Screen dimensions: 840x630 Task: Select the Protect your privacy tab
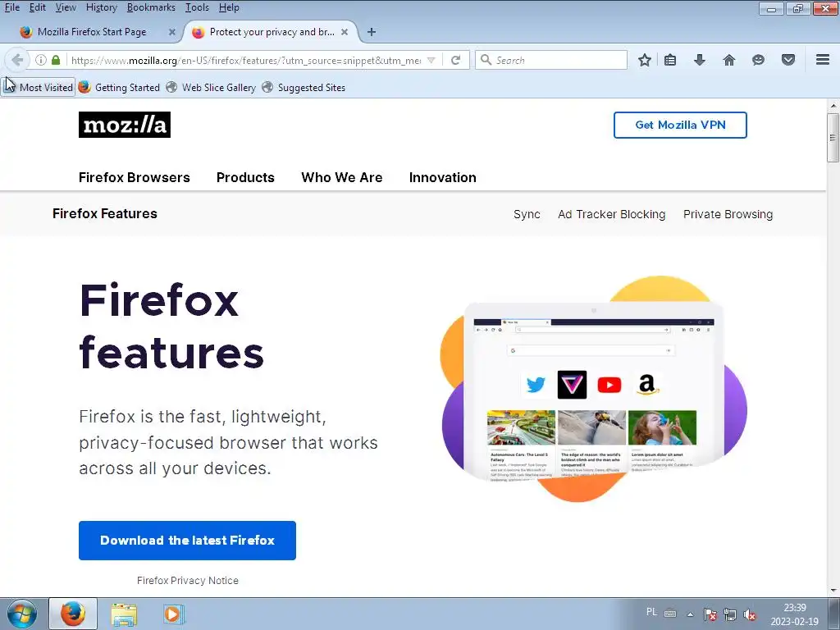(x=271, y=32)
